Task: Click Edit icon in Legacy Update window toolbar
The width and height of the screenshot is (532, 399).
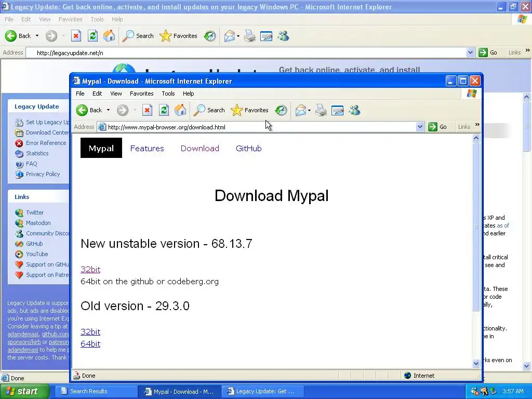Action: pyautogui.click(x=267, y=36)
